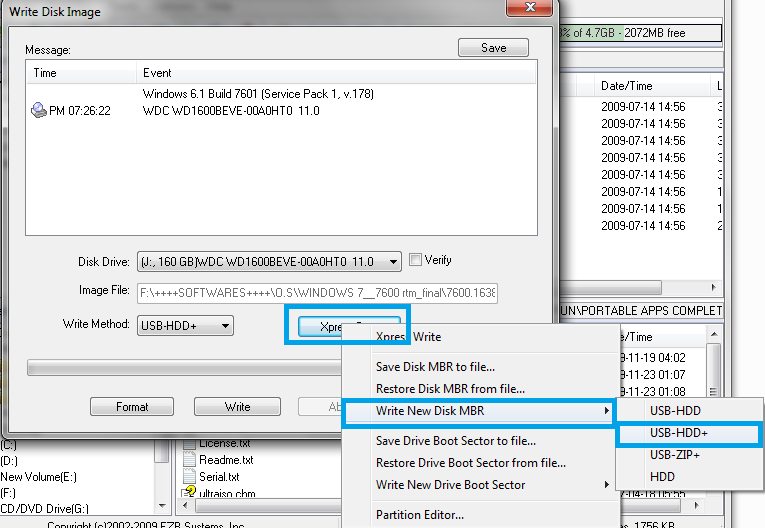Select the Windows 6.1 Build 7601 event text
This screenshot has height=528, width=765.
pyautogui.click(x=258, y=94)
